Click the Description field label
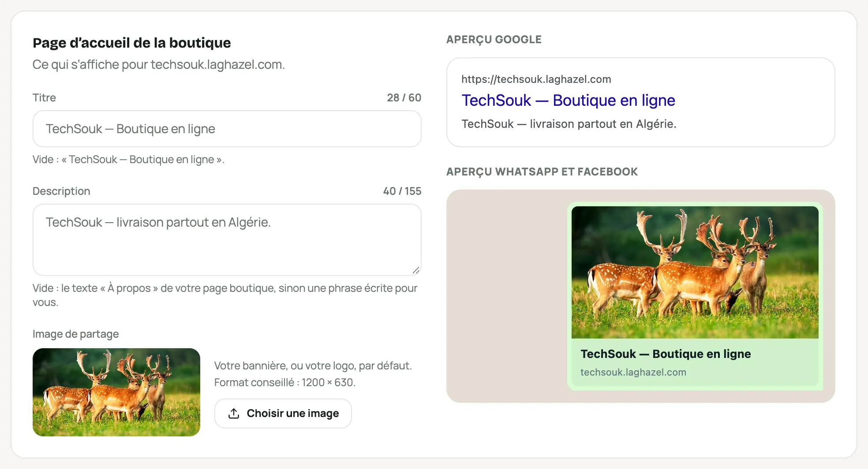This screenshot has height=469, width=868. click(61, 191)
